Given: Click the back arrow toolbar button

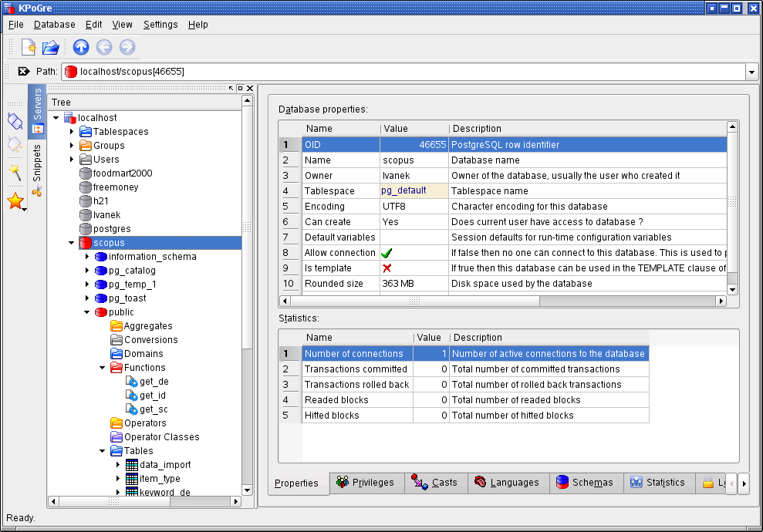Looking at the screenshot, I should (104, 47).
